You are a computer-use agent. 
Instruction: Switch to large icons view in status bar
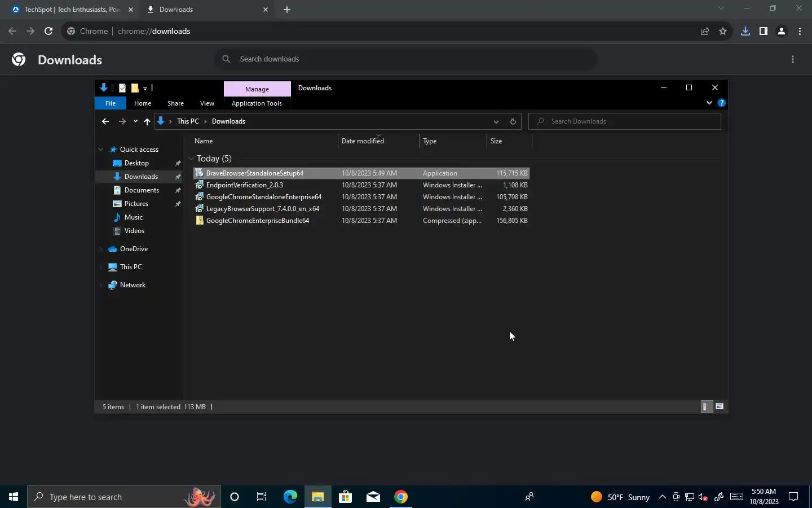pos(720,406)
